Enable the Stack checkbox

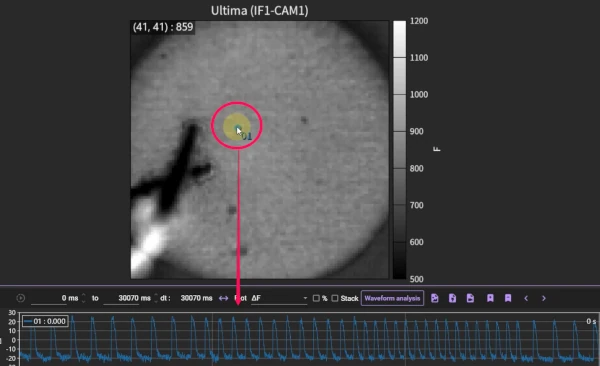(x=335, y=298)
